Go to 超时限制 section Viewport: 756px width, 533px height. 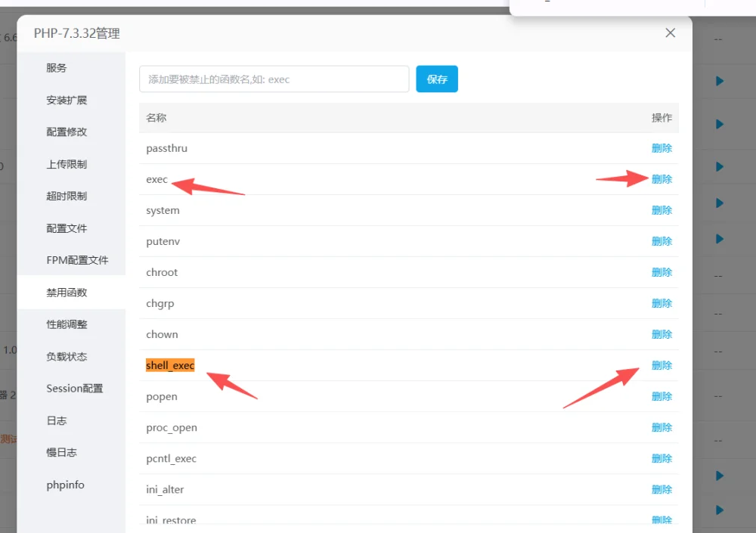(x=67, y=197)
